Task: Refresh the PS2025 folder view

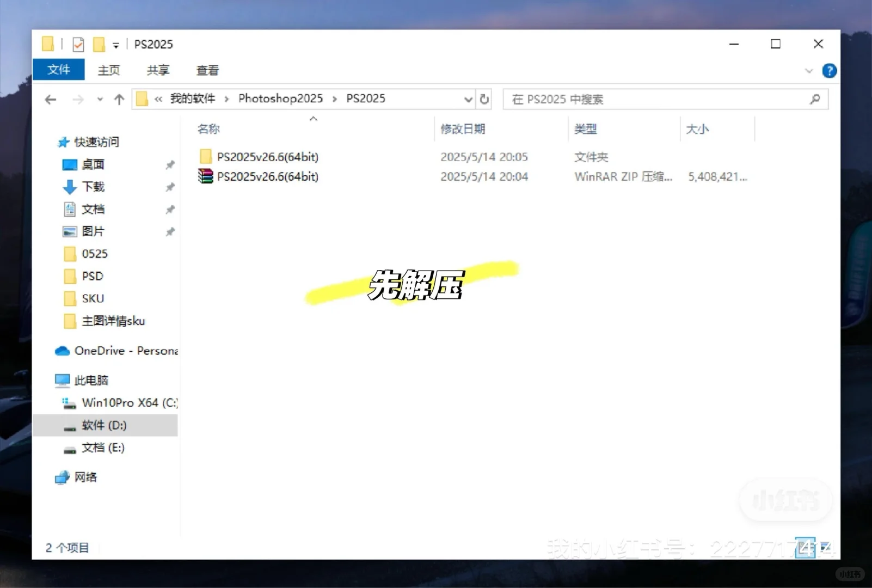Action: [x=484, y=99]
